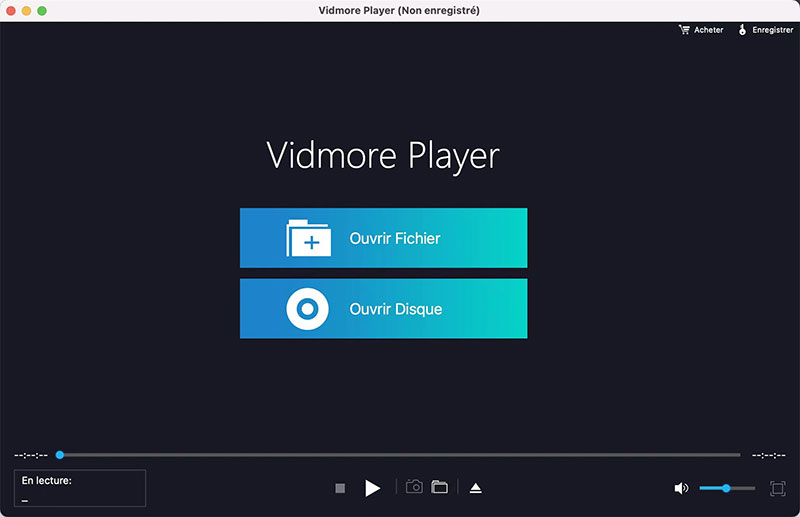Click the shopping cart icon
Viewport: 800px width, 517px height.
pyautogui.click(x=684, y=30)
